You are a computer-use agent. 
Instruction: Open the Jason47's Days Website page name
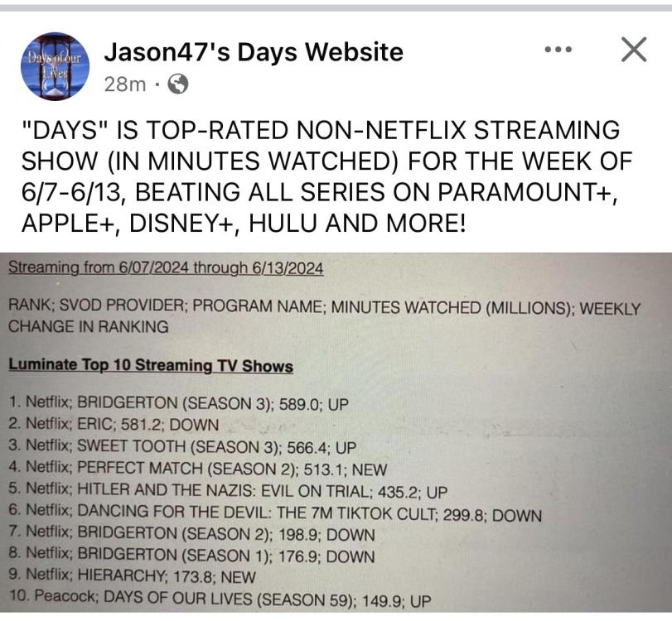[254, 52]
